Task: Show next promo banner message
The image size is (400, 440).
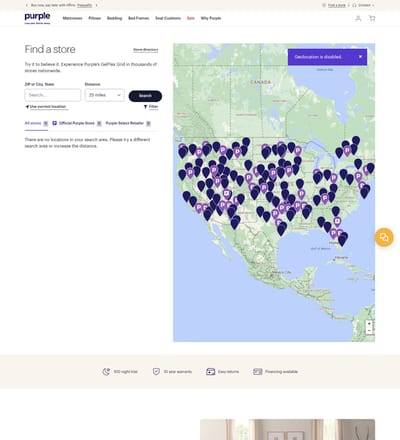Action: (97, 5)
